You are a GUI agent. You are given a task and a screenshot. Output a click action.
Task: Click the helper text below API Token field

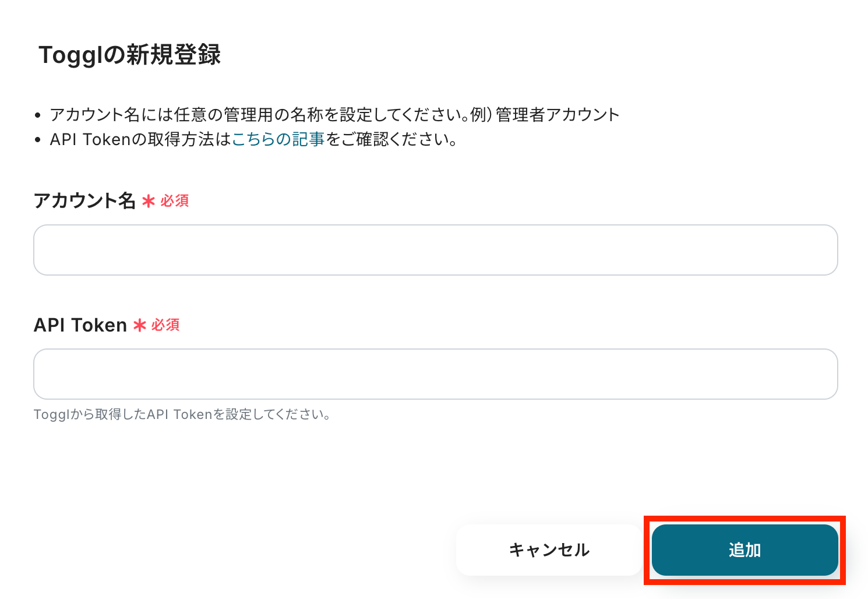182,415
